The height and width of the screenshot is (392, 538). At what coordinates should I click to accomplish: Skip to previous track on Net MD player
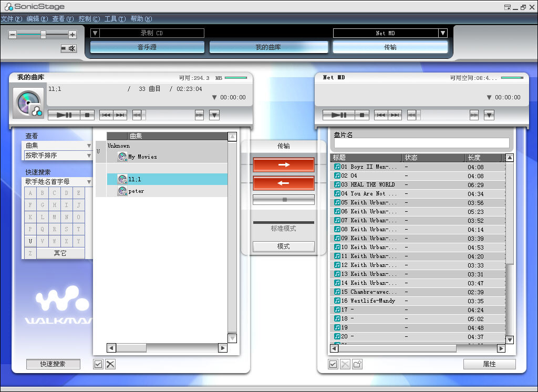pyautogui.click(x=381, y=115)
